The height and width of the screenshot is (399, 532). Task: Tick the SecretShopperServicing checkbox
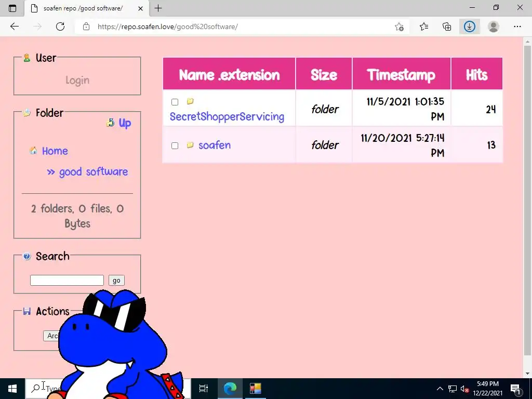tap(175, 102)
